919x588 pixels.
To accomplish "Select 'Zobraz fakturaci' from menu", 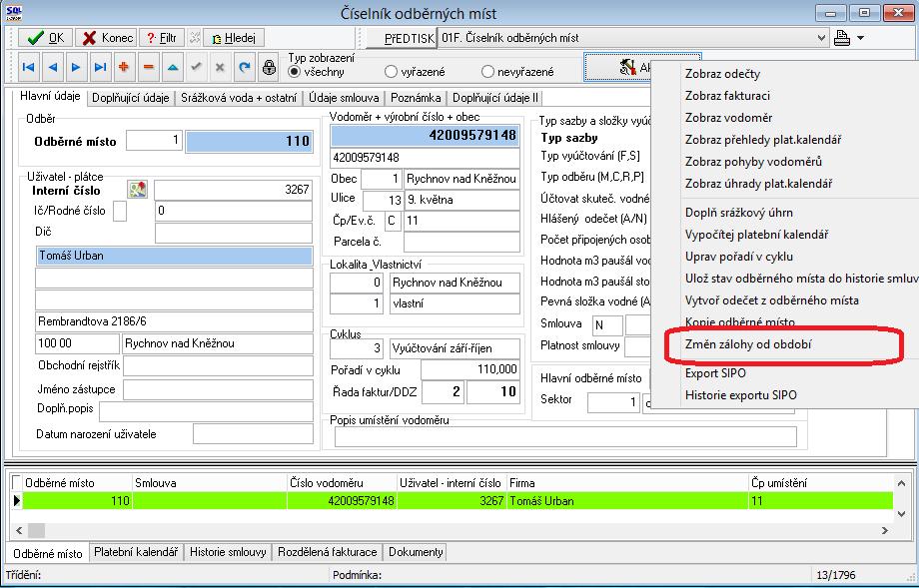I will pyautogui.click(x=727, y=96).
